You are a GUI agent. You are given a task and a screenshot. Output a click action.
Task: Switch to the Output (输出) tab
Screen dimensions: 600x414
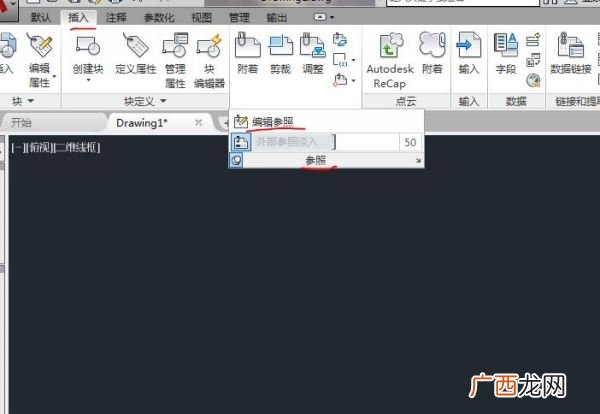coord(277,17)
